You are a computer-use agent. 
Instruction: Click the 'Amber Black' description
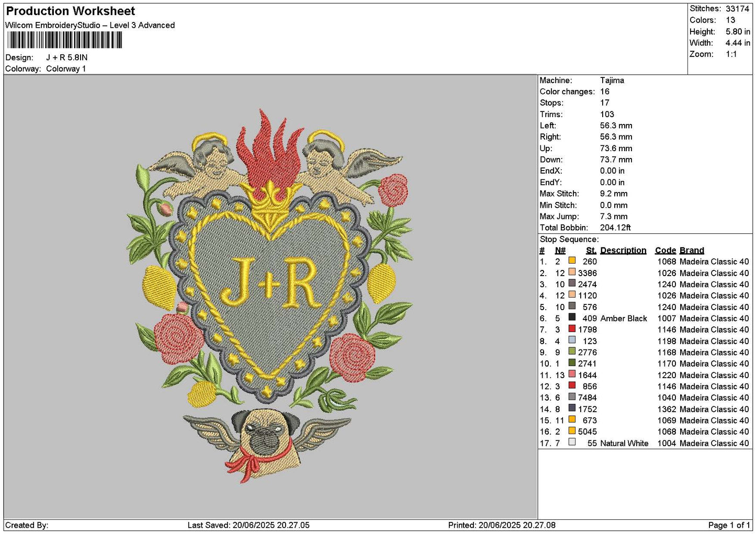(x=624, y=318)
